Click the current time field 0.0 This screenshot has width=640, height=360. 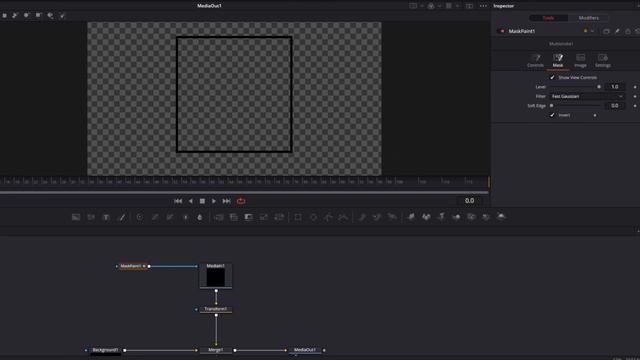coord(469,201)
